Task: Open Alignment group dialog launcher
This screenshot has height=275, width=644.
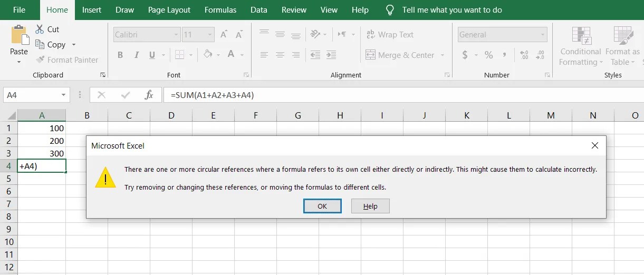Action: 447,75
